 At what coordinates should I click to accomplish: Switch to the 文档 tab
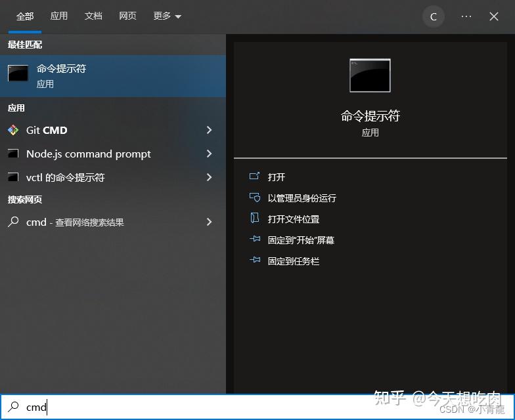coord(93,16)
